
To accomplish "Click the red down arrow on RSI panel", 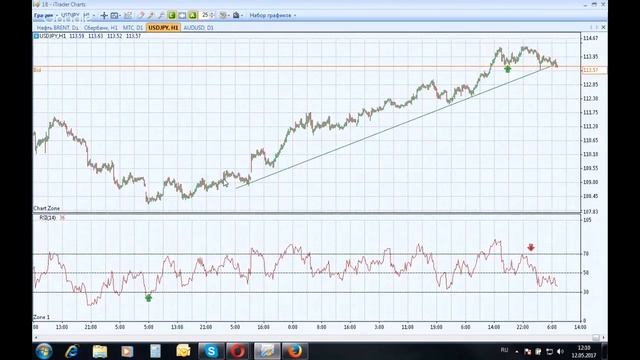I will pyautogui.click(x=531, y=247).
